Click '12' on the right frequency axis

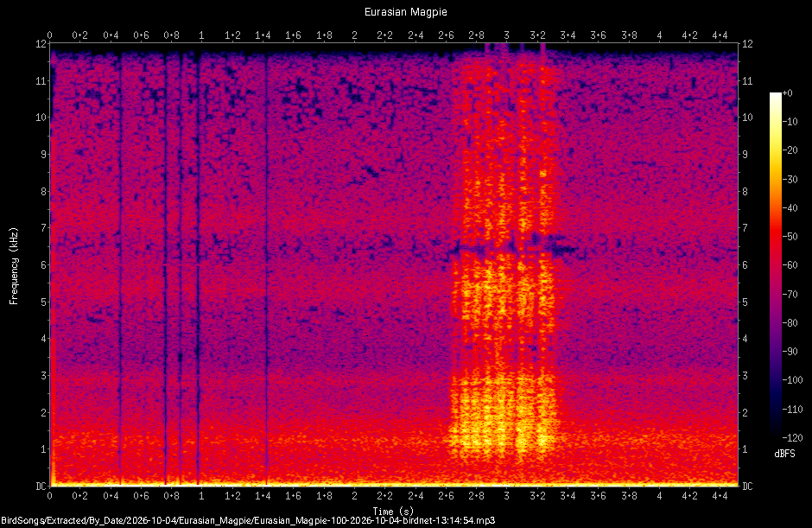(x=747, y=43)
